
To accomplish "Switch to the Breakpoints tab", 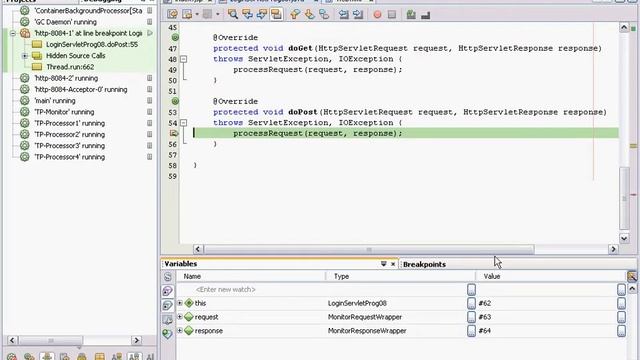I will pos(424,264).
